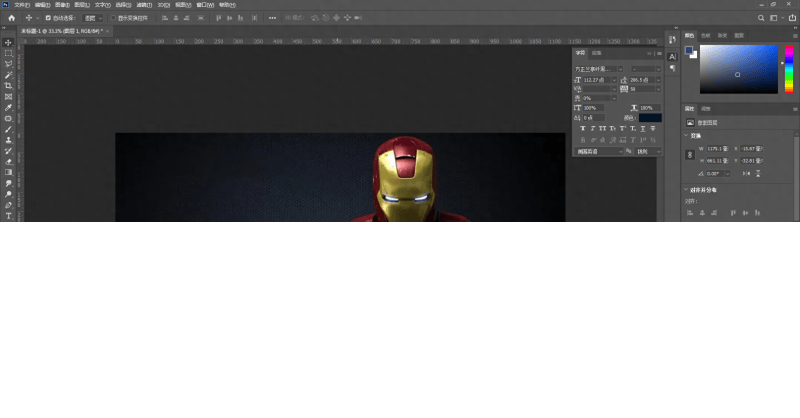The image size is (800, 418).
Task: Toggle the Auto-Select checkbox
Action: point(45,18)
